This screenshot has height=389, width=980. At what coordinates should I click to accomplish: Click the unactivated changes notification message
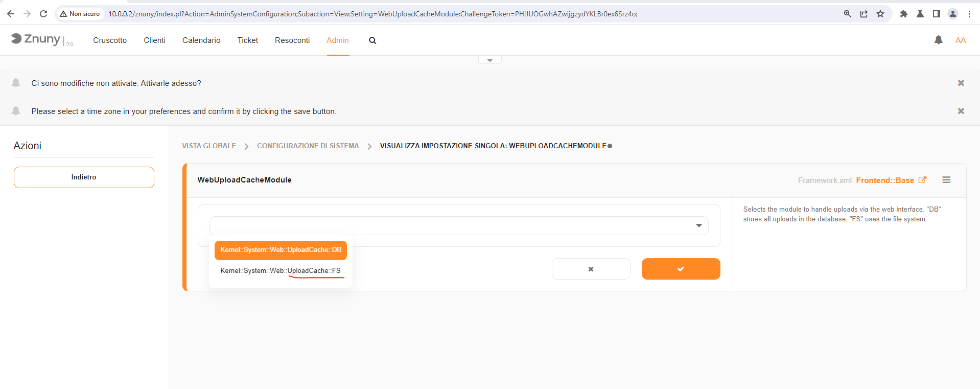click(116, 83)
